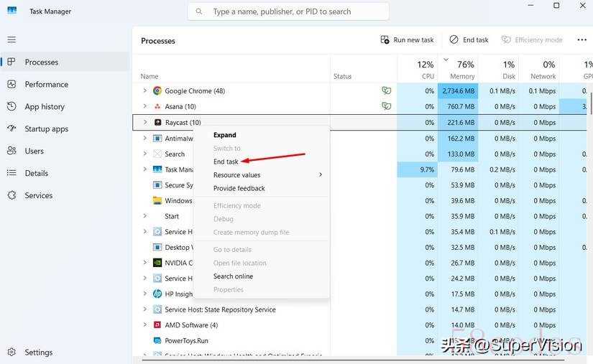Expand the AMD Software process group
593x364 pixels.
pyautogui.click(x=144, y=325)
